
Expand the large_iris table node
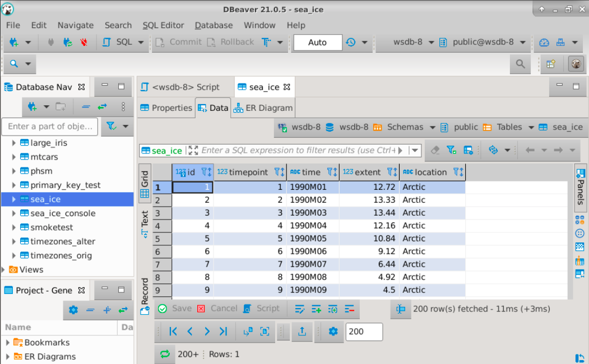(x=13, y=143)
